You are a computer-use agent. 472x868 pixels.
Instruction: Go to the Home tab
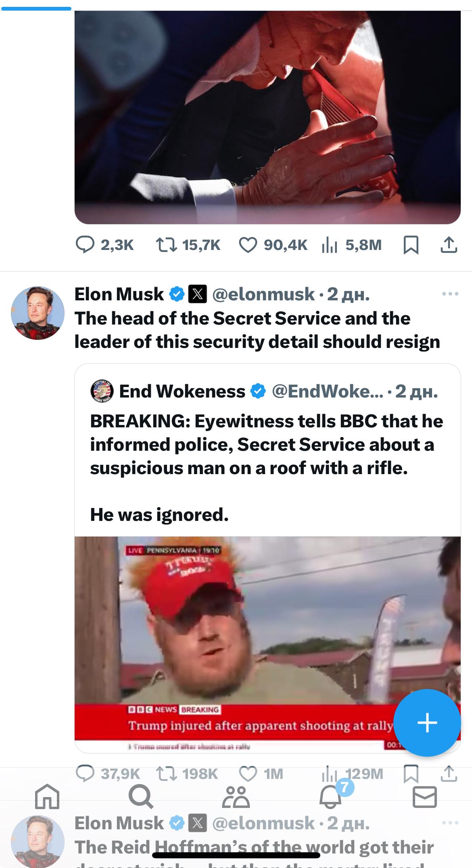[x=47, y=797]
